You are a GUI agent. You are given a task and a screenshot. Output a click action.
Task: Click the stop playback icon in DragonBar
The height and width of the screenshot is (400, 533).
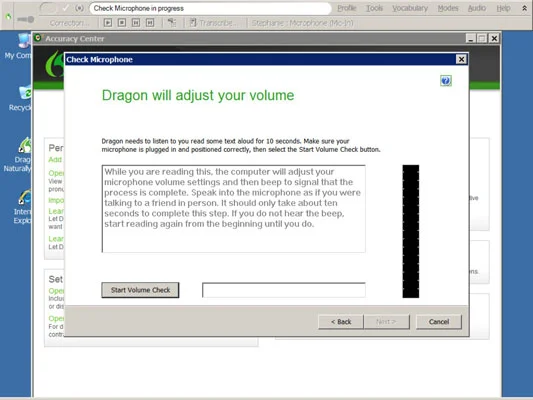click(x=122, y=23)
